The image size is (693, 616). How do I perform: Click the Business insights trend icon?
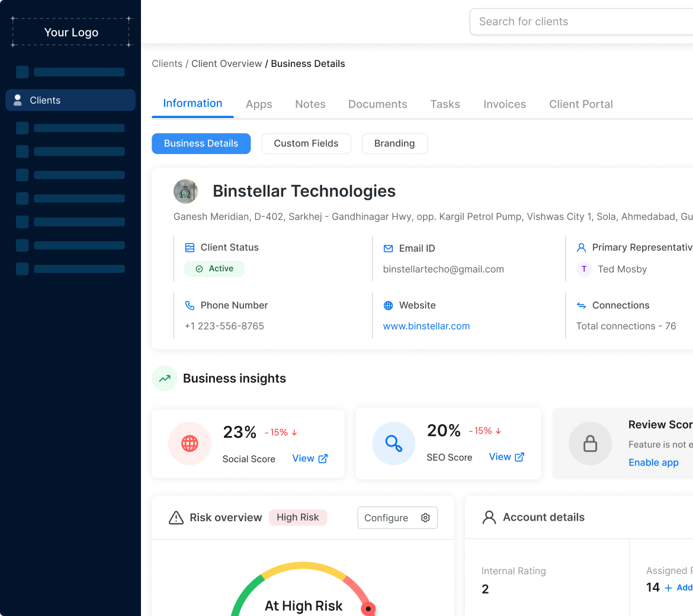165,378
